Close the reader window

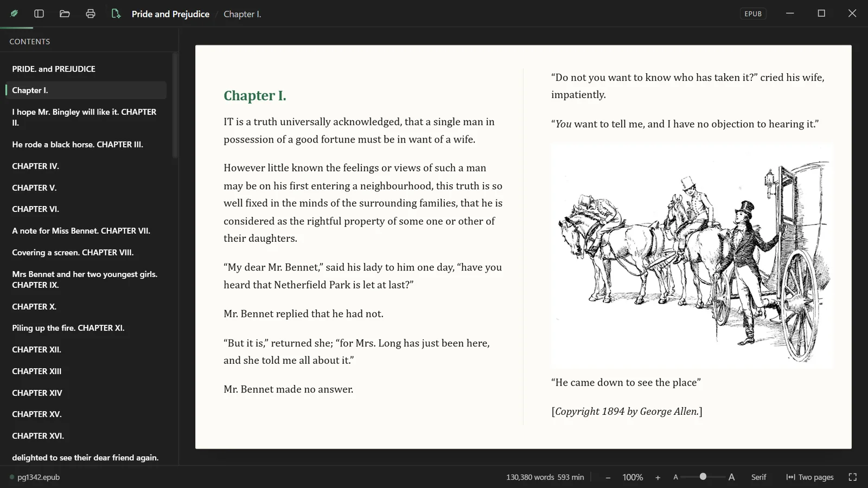(x=852, y=14)
